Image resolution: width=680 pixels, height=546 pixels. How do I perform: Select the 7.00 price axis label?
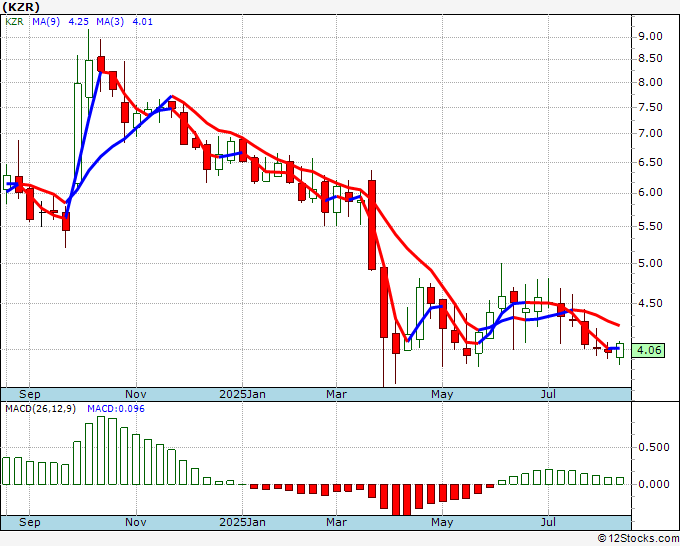click(x=651, y=134)
